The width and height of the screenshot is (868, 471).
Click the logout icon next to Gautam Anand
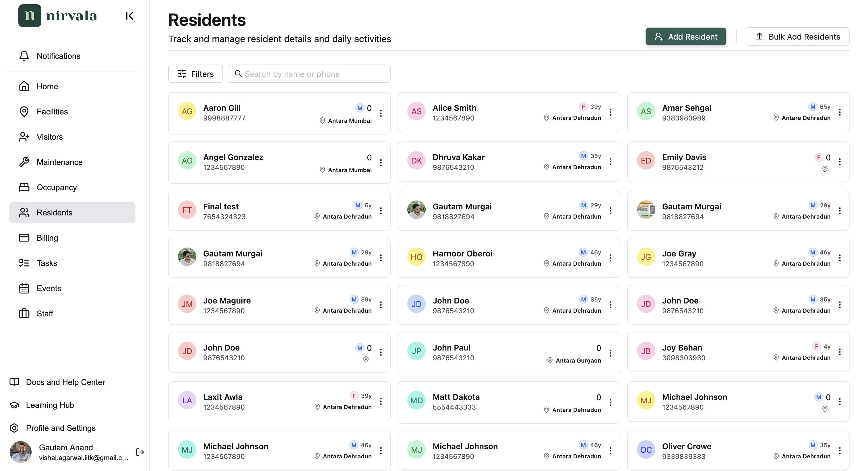coord(140,452)
